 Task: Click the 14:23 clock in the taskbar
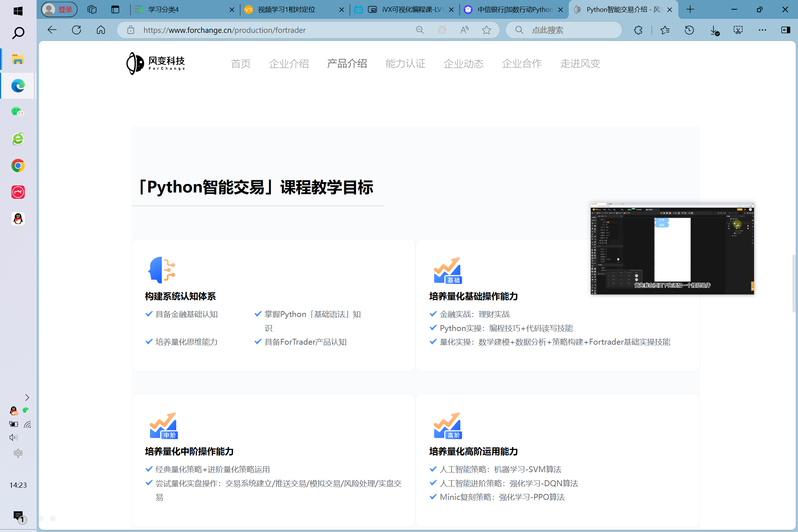click(18, 485)
